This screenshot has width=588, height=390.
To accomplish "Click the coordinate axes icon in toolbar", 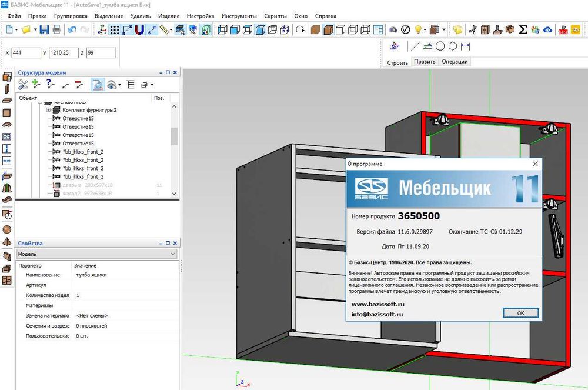I will pyautogui.click(x=102, y=29).
